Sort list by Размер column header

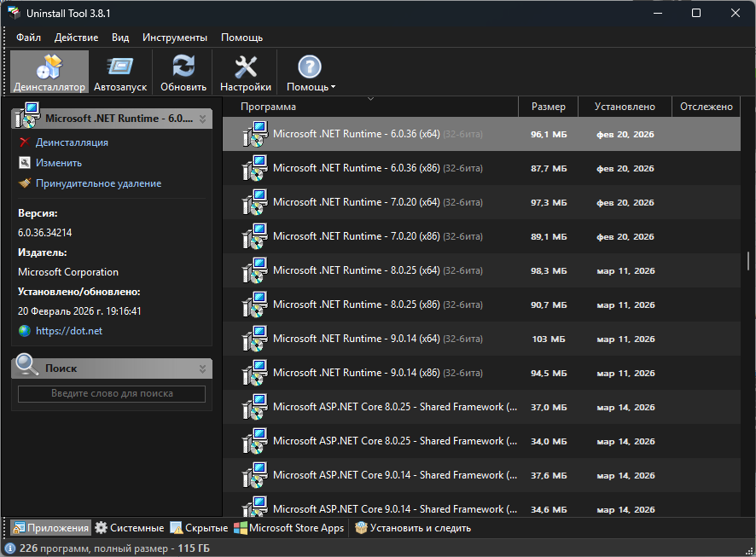[548, 107]
